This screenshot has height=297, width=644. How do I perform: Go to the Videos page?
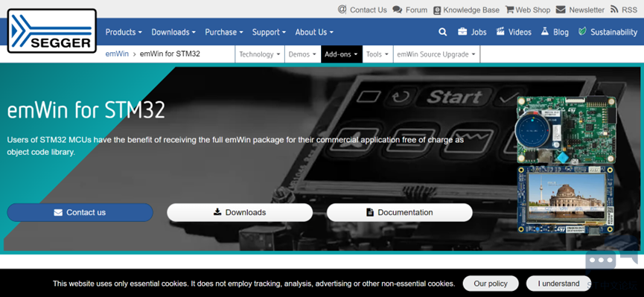pos(520,32)
